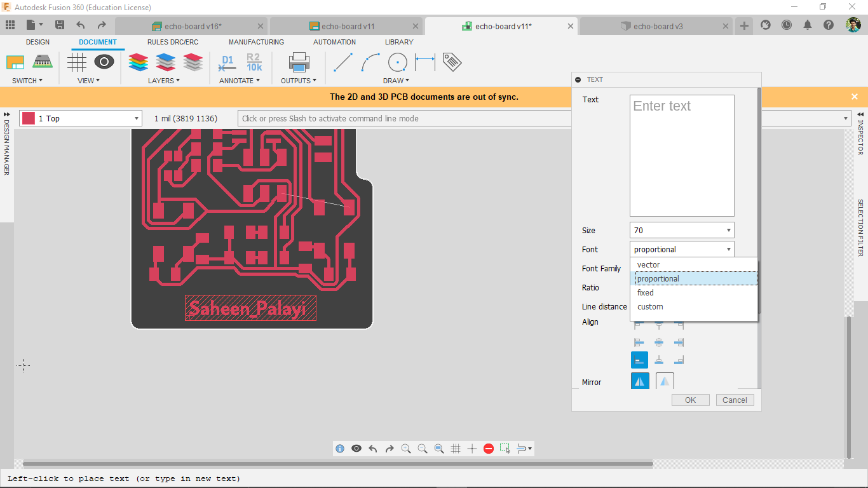868x488 pixels.
Task: Dismiss the out of sync warning banner
Action: (855, 97)
